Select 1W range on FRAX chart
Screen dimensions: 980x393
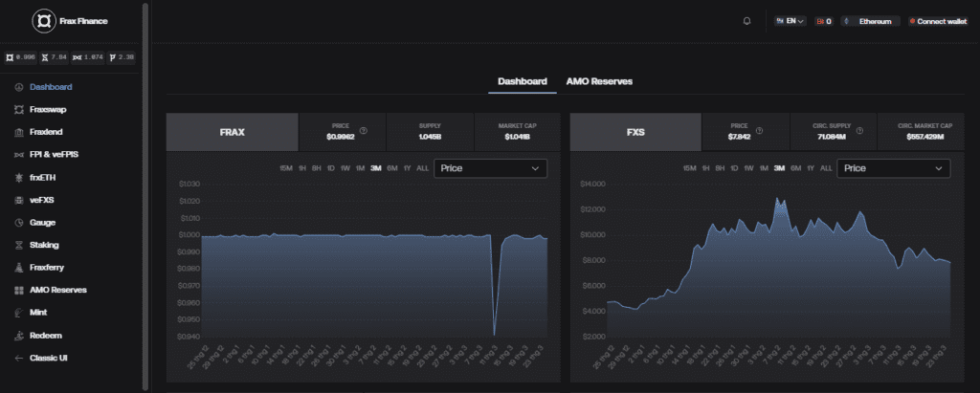[345, 168]
